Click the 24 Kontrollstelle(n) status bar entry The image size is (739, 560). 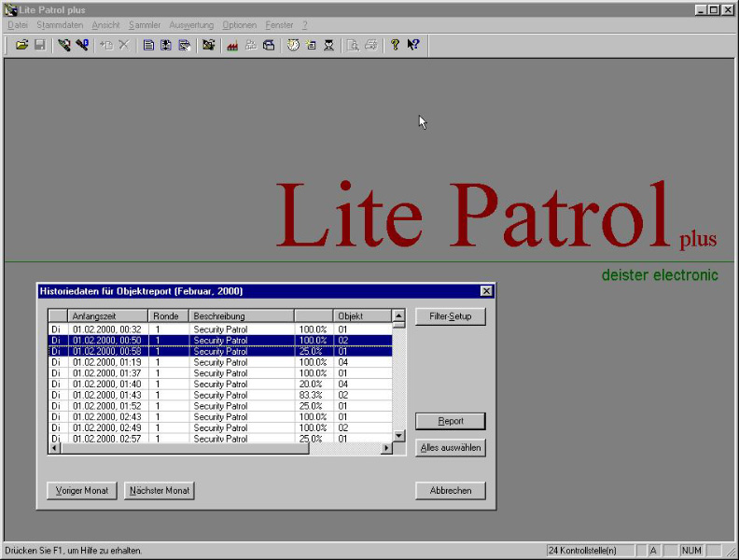[591, 551]
